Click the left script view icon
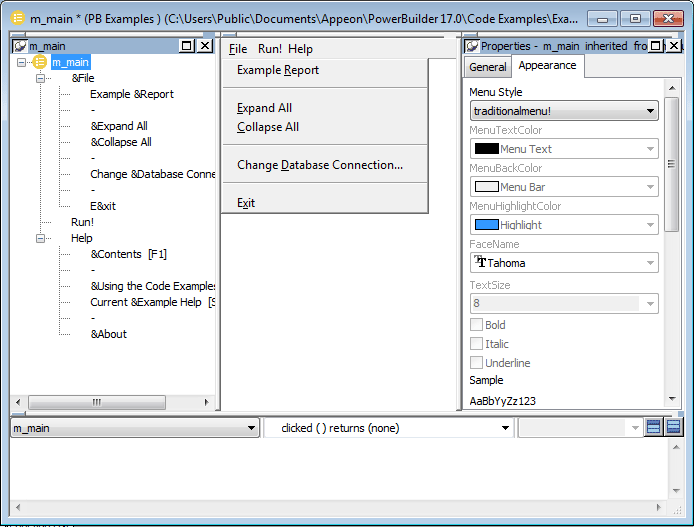The image size is (694, 527). click(x=654, y=428)
